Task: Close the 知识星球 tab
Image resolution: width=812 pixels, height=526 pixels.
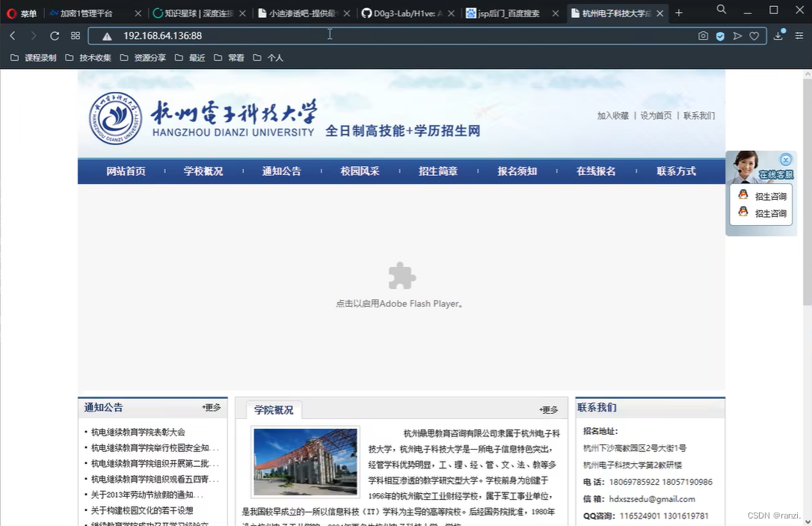Action: pos(242,13)
